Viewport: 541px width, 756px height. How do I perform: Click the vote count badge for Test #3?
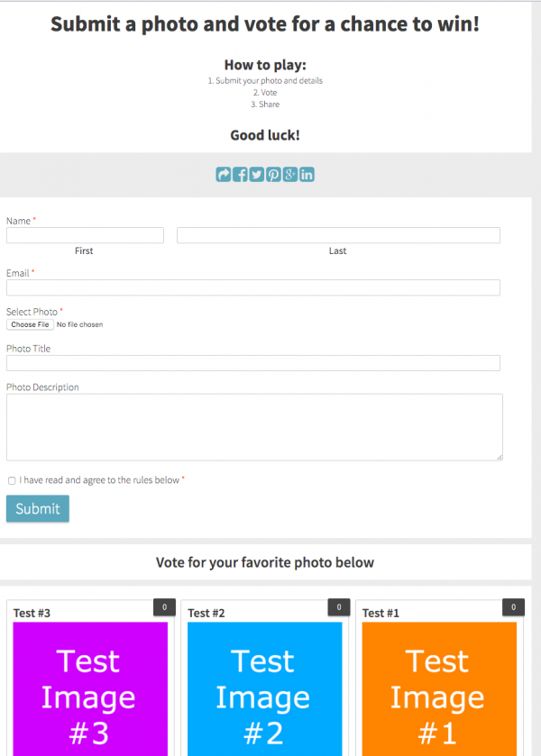(164, 607)
